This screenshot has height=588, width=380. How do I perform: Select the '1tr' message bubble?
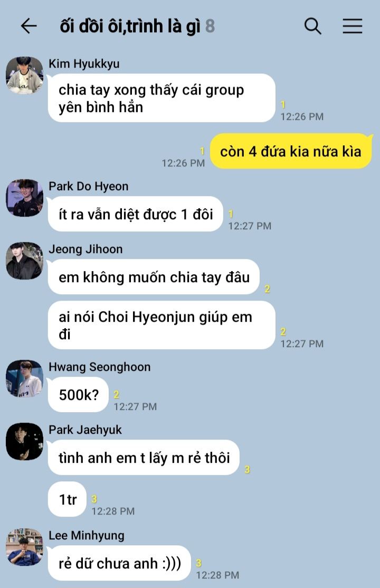point(68,499)
